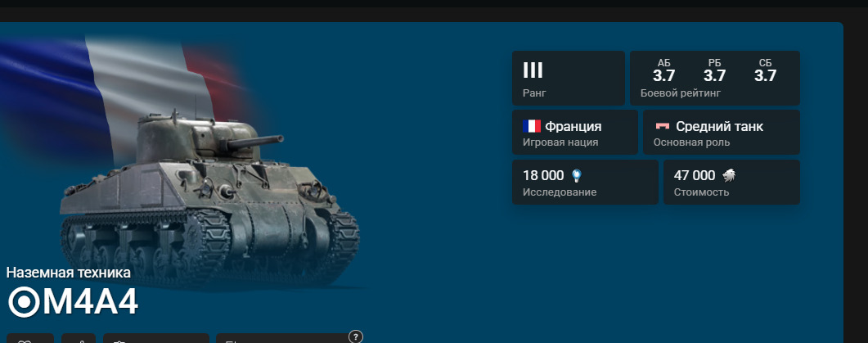Click the 47 000 purchase cost card

[731, 182]
